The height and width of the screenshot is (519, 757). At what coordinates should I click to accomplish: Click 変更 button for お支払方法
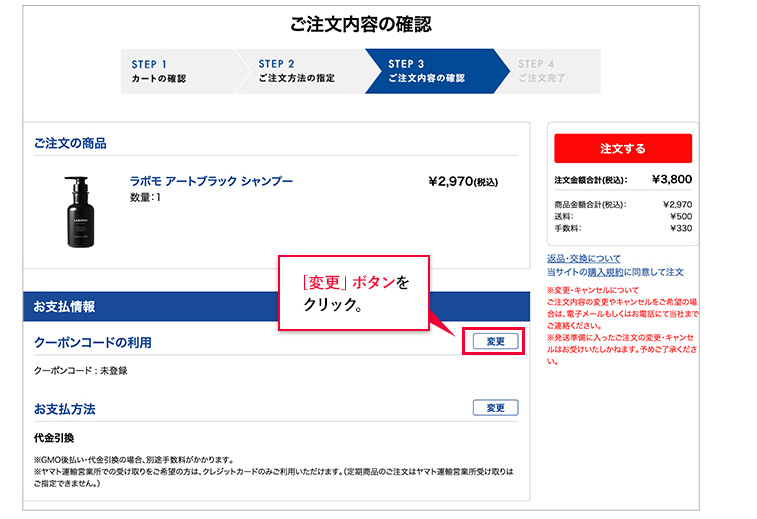click(495, 407)
